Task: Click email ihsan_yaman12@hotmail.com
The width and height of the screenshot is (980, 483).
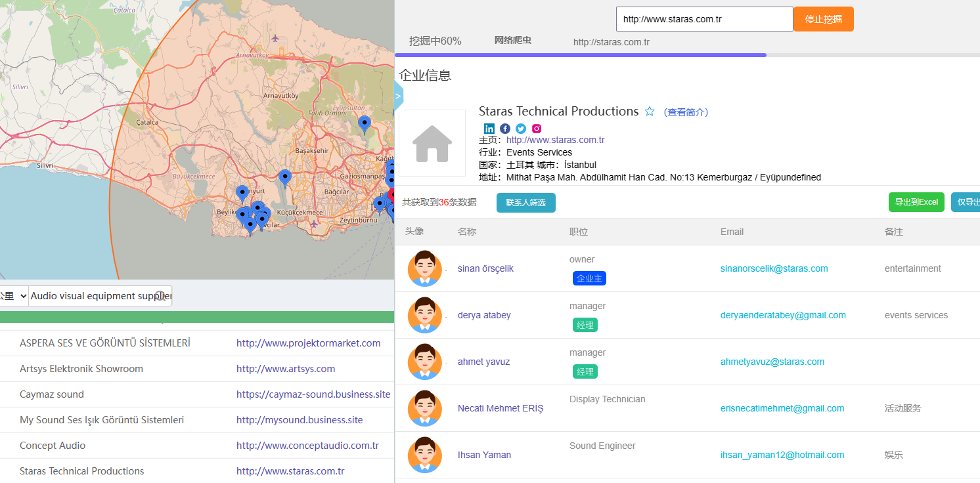Action: [x=782, y=455]
